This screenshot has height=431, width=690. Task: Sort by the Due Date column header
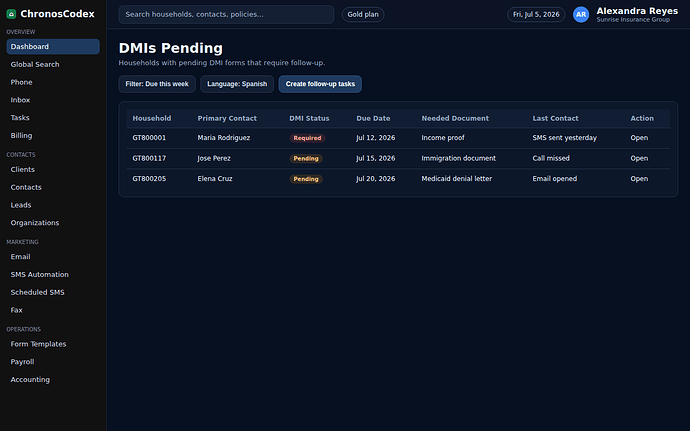click(x=373, y=118)
